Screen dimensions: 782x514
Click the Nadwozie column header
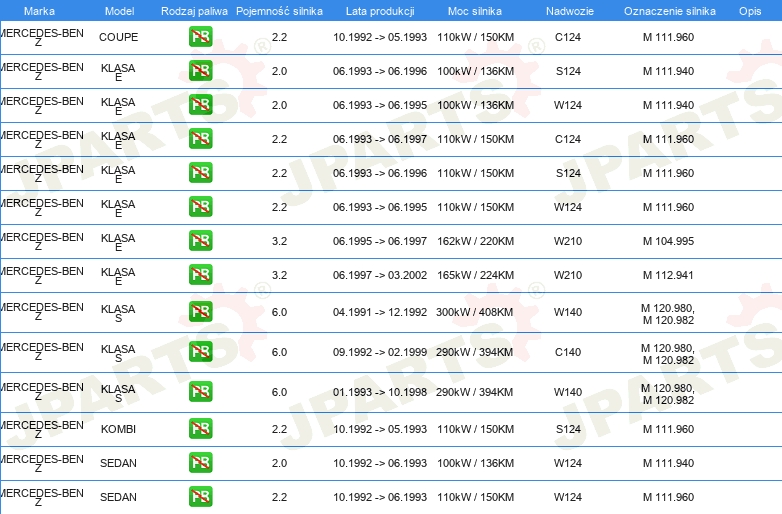click(570, 11)
